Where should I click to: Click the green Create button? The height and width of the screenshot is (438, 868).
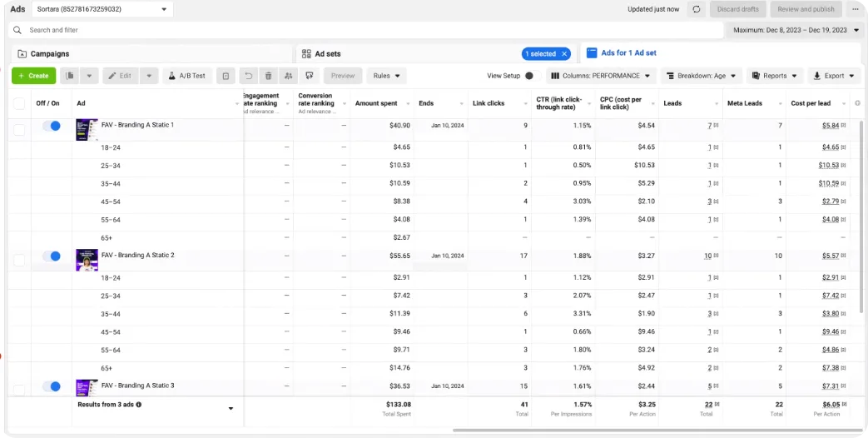[34, 76]
